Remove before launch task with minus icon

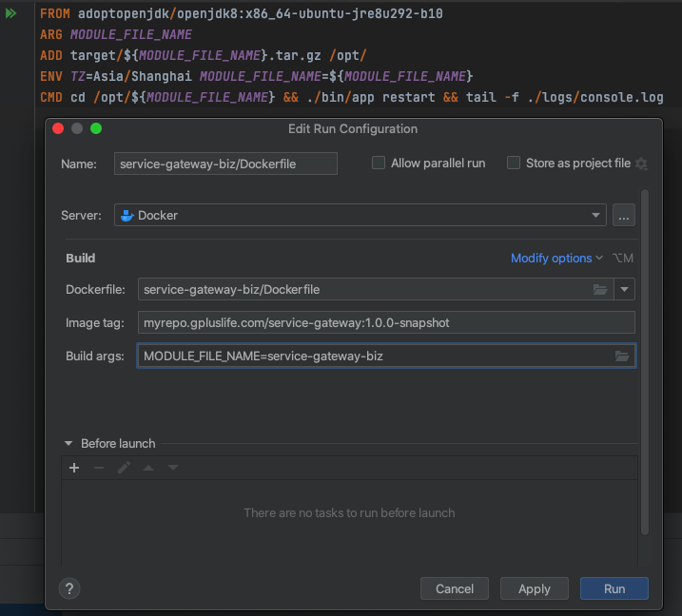click(x=99, y=468)
